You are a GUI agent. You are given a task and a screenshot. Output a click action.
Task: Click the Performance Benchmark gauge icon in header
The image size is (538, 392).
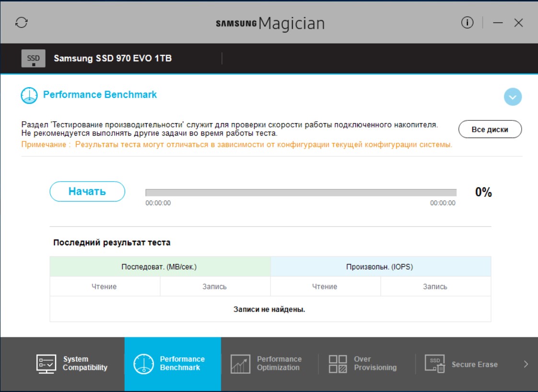point(29,95)
